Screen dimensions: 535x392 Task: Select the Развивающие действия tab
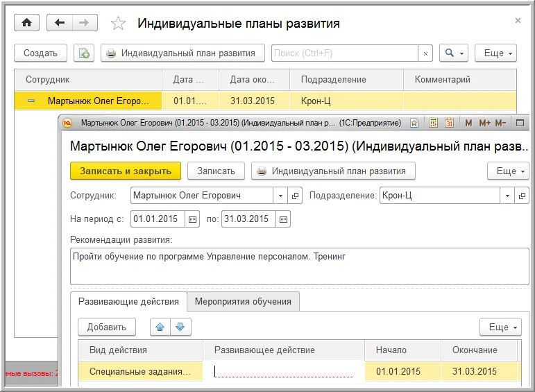[x=128, y=302]
